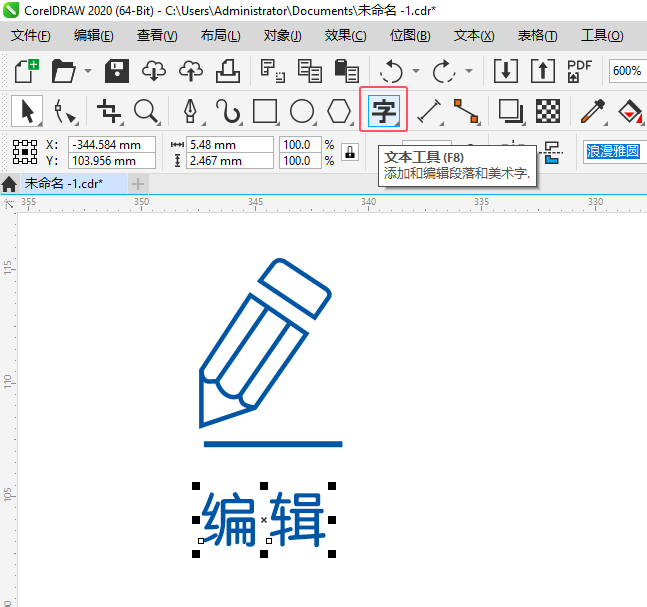This screenshot has height=607, width=647.
Task: Select the Drop shadow tool
Action: [x=511, y=111]
